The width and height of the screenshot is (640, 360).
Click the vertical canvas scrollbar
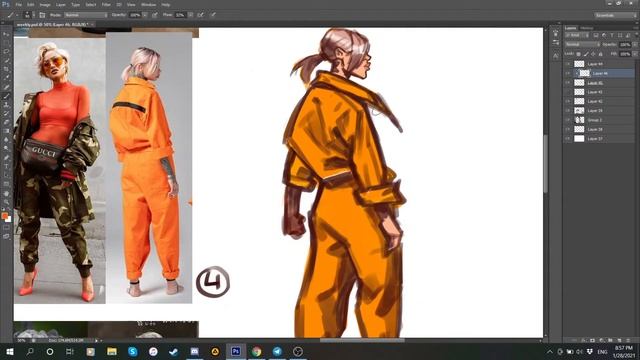[x=546, y=163]
